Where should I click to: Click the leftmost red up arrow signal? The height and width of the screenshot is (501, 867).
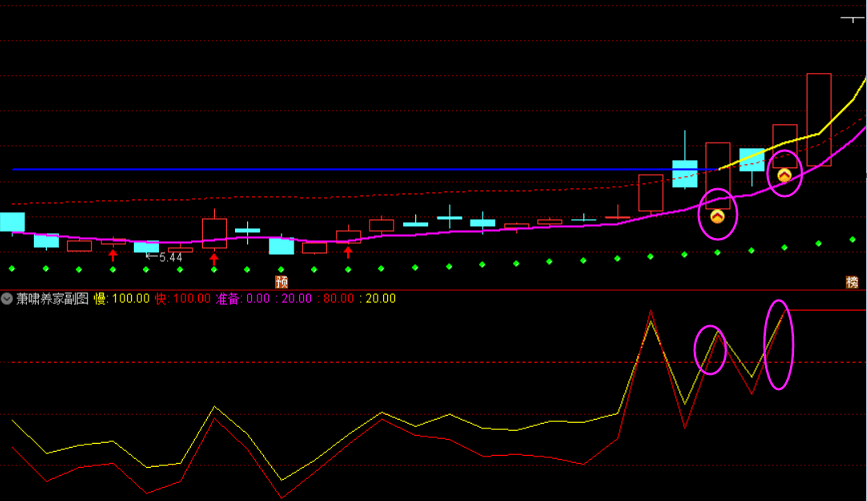(113, 255)
